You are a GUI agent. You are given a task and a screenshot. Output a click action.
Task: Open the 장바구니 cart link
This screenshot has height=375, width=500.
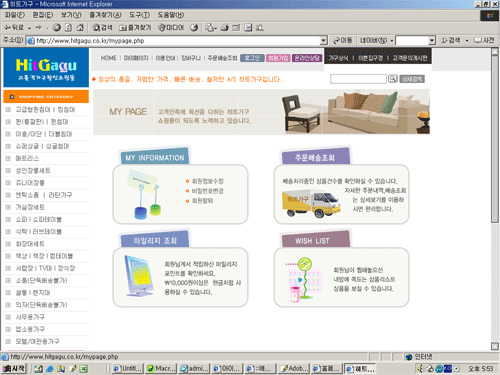pyautogui.click(x=191, y=58)
